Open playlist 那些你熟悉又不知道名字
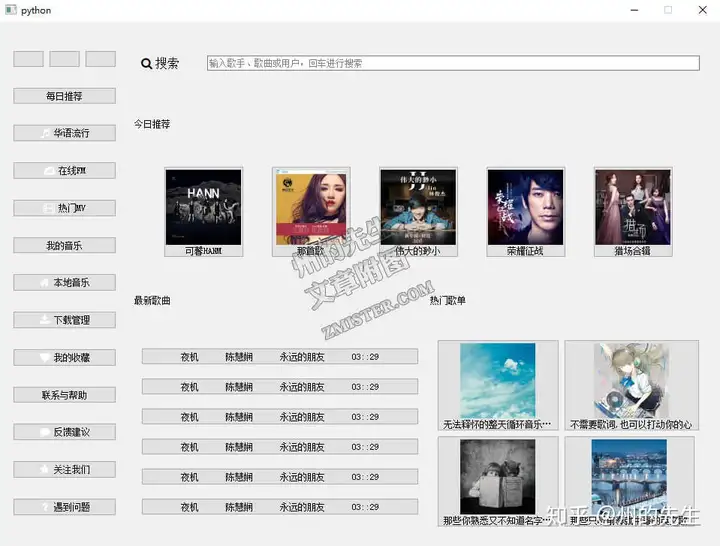 498,481
